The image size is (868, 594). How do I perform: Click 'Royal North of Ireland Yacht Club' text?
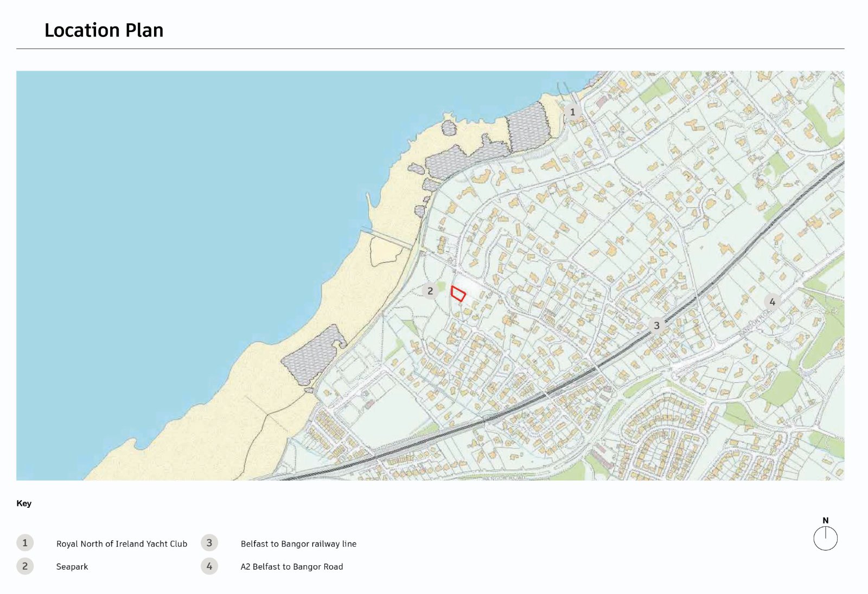tap(122, 544)
